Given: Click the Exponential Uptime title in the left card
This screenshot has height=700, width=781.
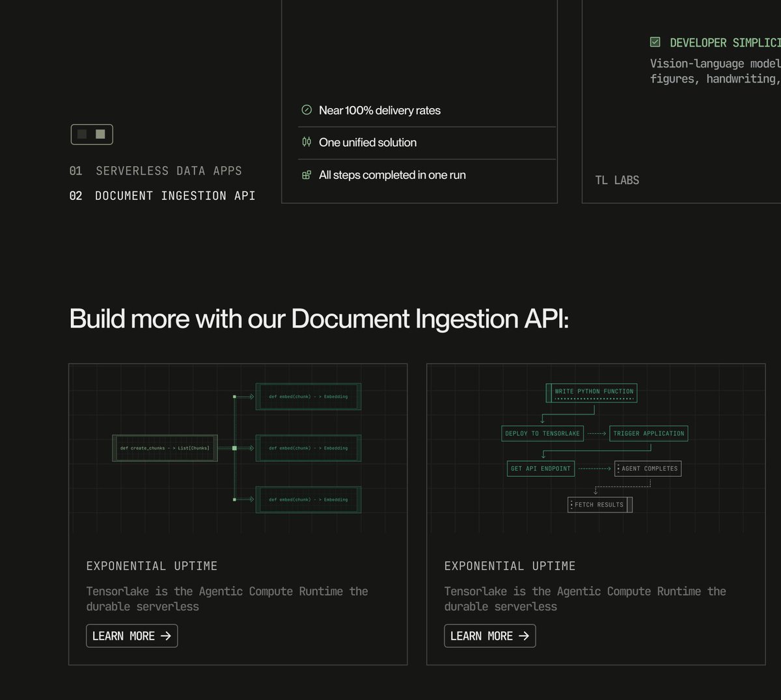Looking at the screenshot, I should [152, 566].
